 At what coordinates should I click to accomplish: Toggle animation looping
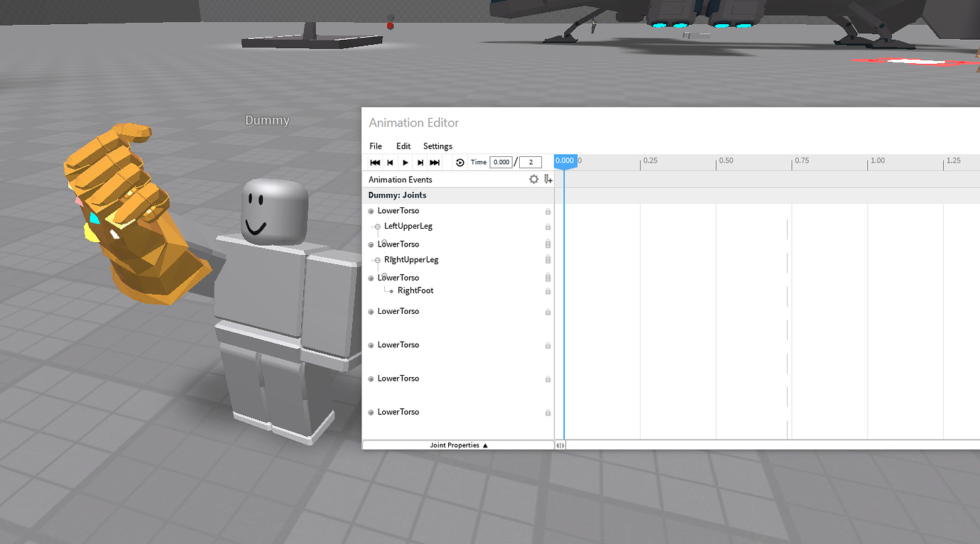460,163
